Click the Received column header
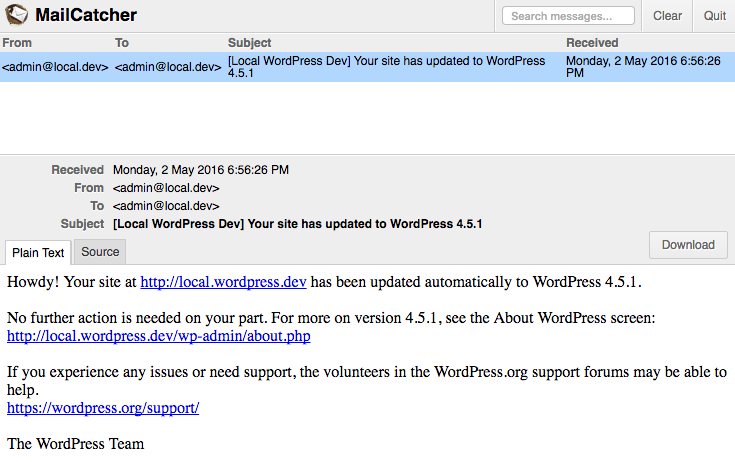Image resolution: width=735 pixels, height=462 pixels. point(592,43)
